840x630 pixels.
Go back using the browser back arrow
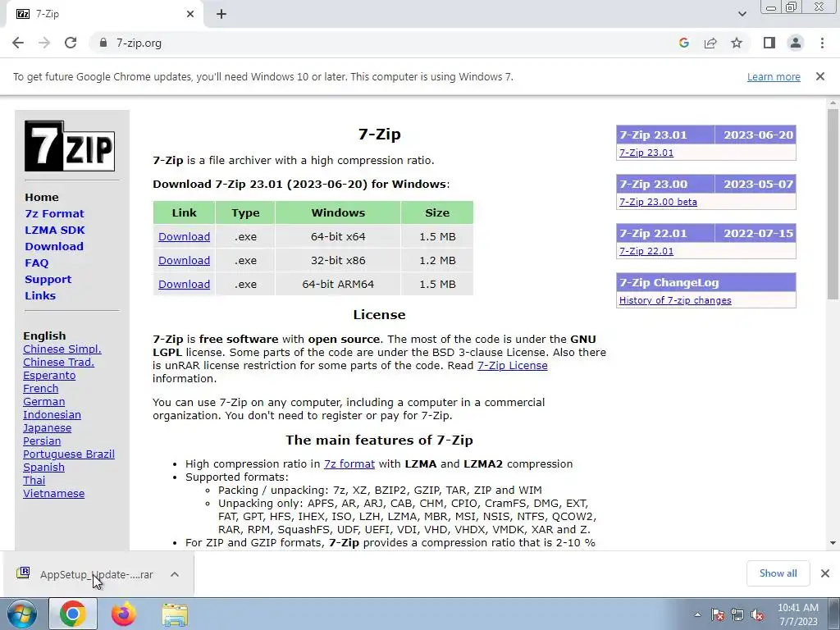(x=18, y=43)
